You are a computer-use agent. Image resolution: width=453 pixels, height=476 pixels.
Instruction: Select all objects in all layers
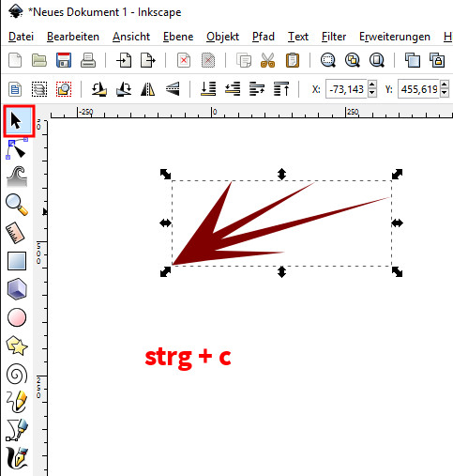[39, 89]
